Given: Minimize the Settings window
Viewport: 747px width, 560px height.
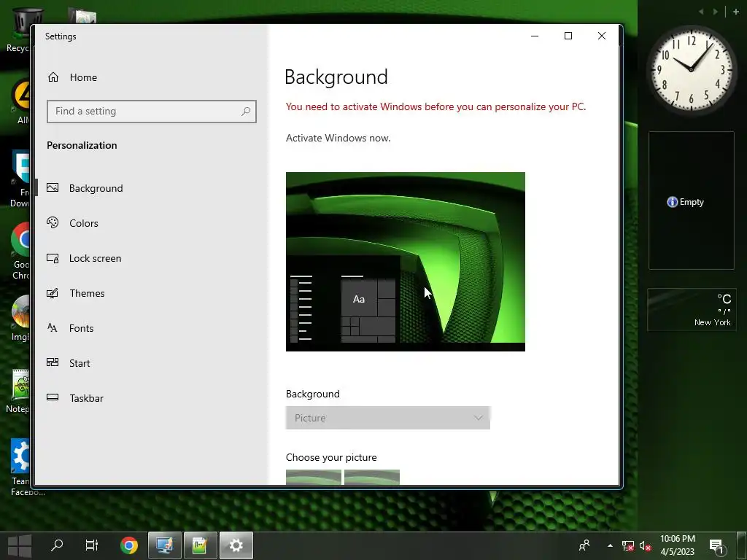Looking at the screenshot, I should [x=535, y=36].
